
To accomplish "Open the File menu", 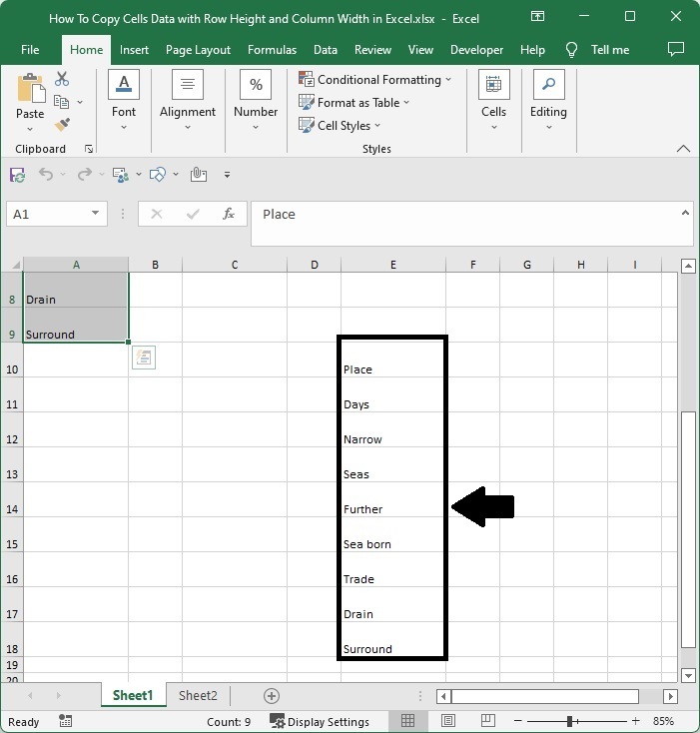I will click(30, 50).
